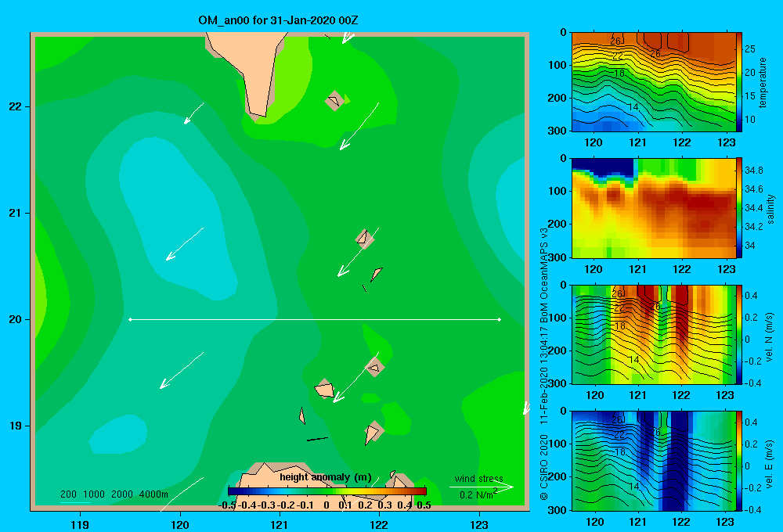The width and height of the screenshot is (783, 532).
Task: Click the '0.2 N/m' wind stress scale value
Action: [478, 494]
